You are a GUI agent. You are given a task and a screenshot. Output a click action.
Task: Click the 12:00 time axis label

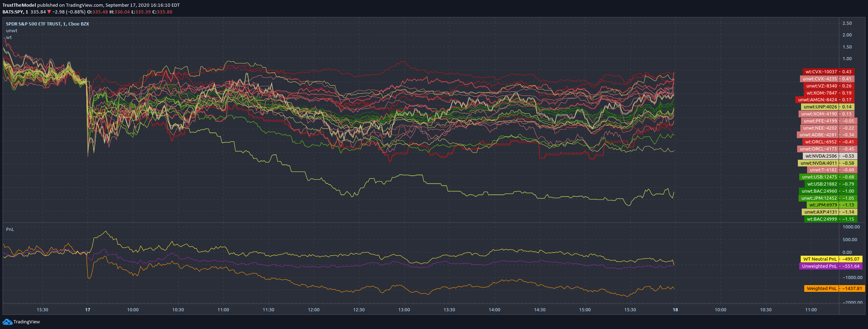point(314,310)
